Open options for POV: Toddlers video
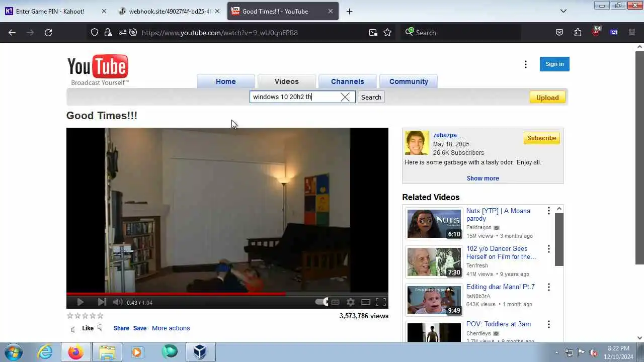The width and height of the screenshot is (644, 362). click(549, 324)
